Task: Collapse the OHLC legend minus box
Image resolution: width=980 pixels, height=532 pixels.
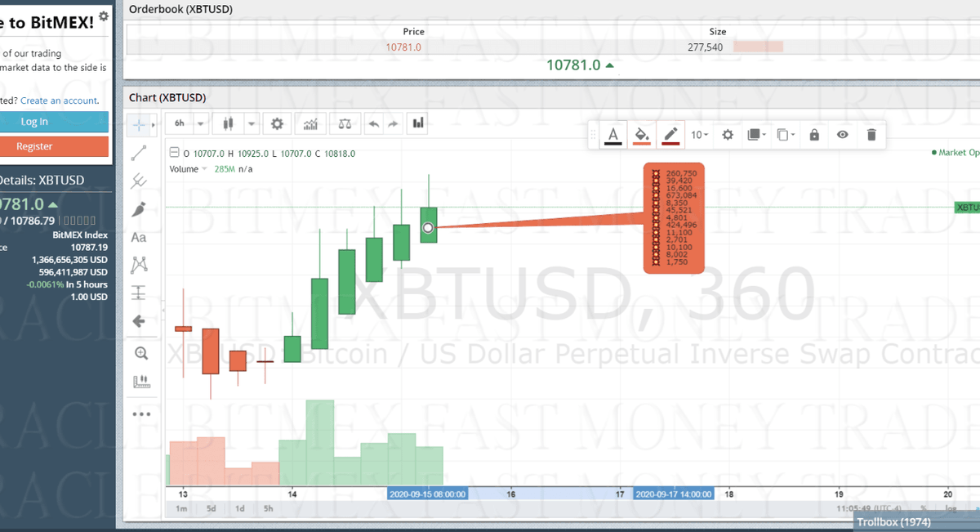Action: click(x=173, y=153)
